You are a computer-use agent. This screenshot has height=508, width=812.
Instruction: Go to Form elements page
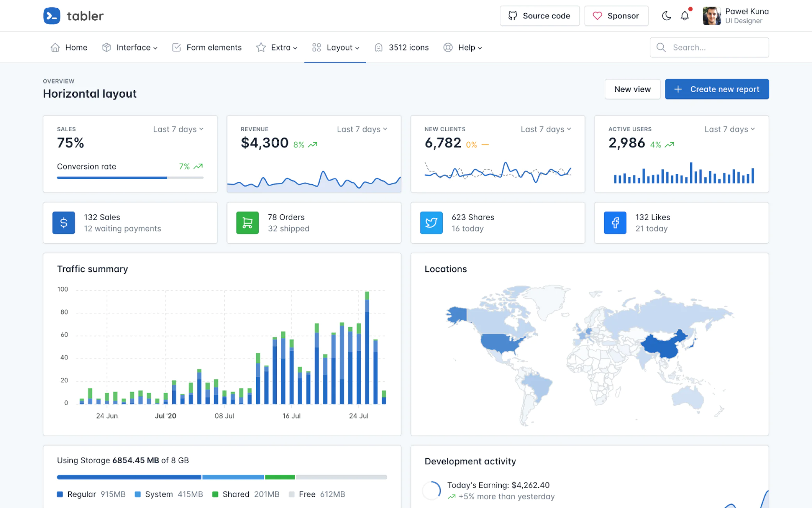(x=207, y=47)
